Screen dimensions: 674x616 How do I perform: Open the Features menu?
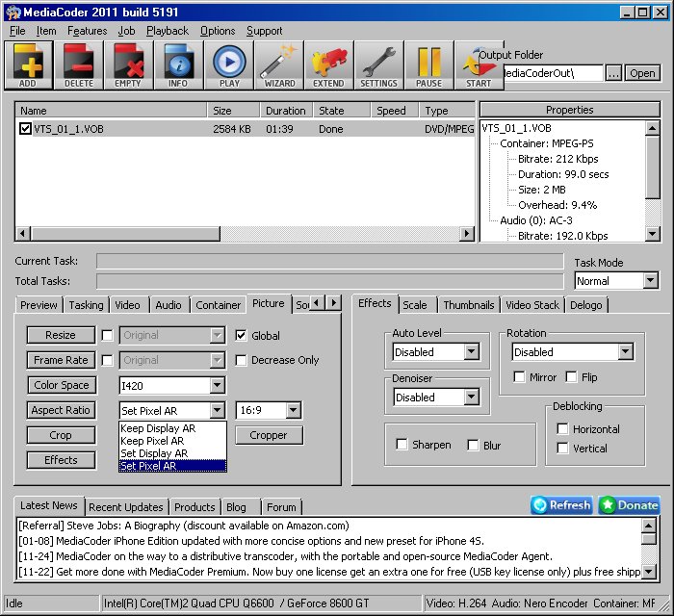(87, 31)
